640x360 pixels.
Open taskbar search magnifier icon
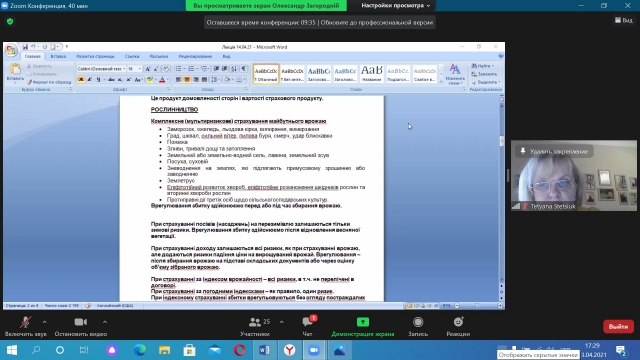tap(36, 350)
